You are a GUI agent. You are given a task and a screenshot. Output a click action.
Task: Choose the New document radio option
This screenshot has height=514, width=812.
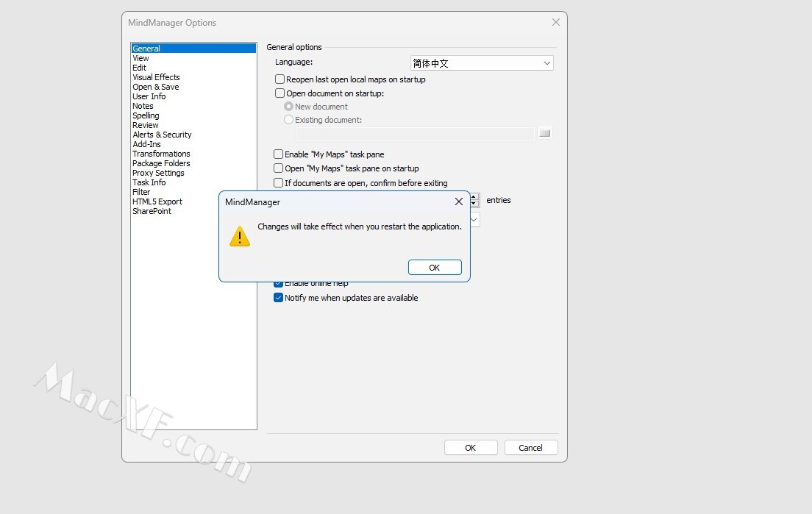tap(288, 106)
